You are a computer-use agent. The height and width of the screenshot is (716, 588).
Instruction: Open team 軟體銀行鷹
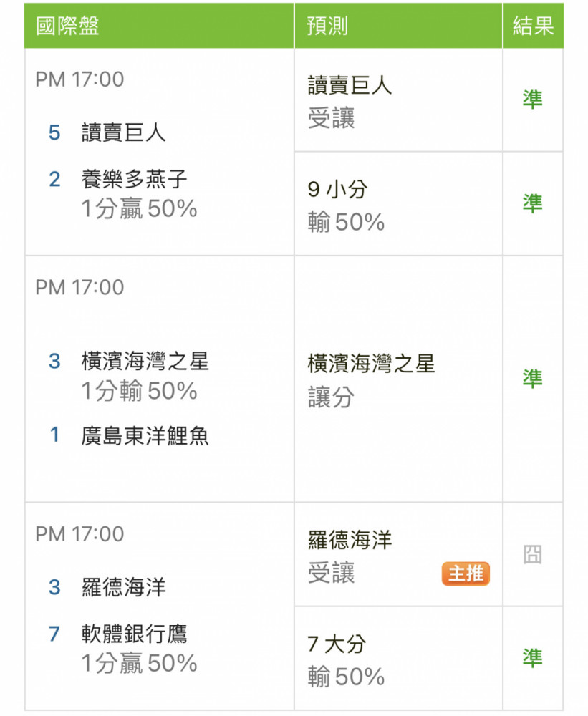click(x=134, y=634)
